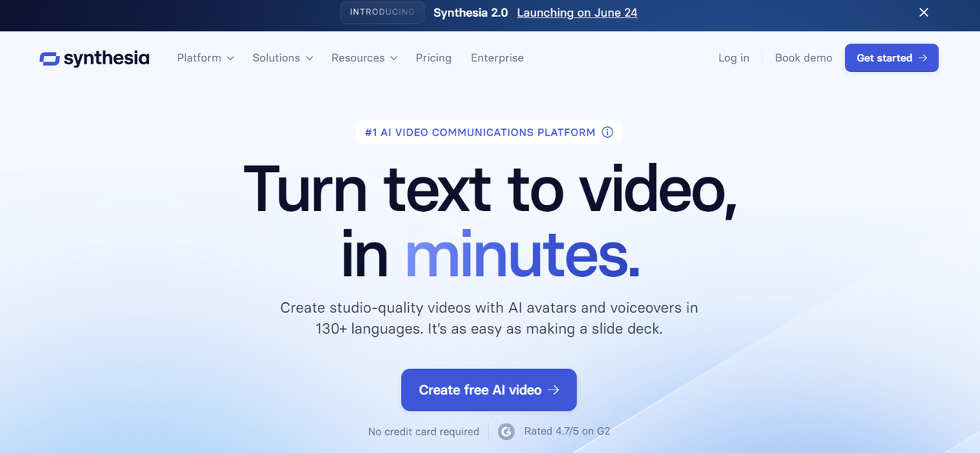Click the Get started button
This screenshot has width=980, height=453.
click(891, 58)
